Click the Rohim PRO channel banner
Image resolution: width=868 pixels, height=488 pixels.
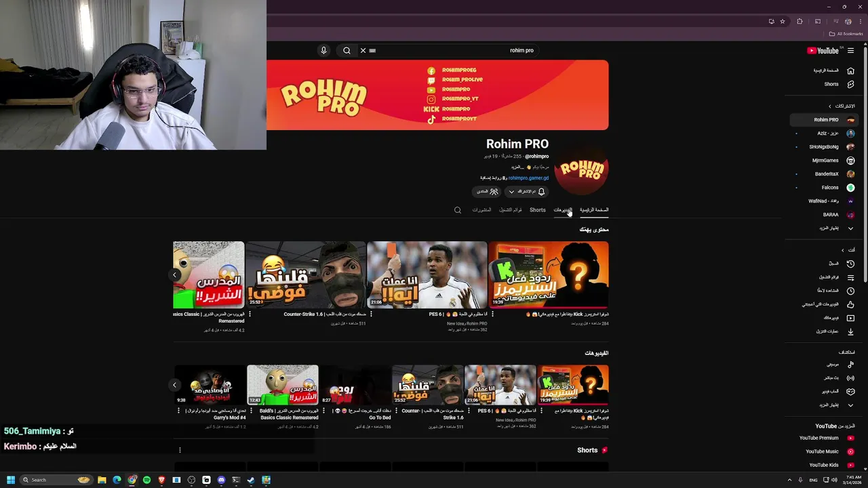tap(437, 95)
